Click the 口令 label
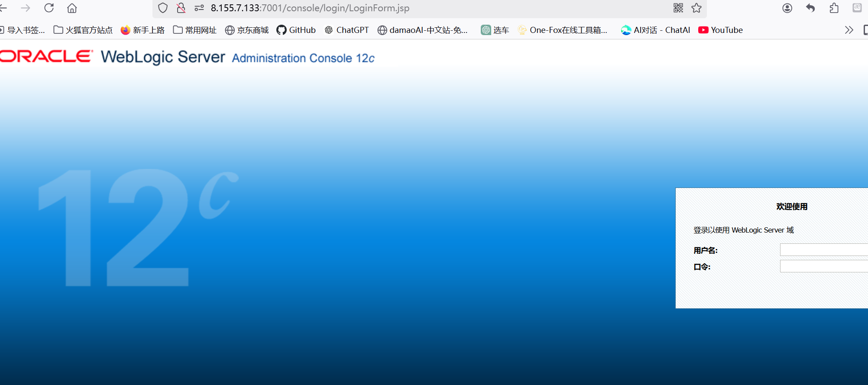Viewport: 868px width, 385px height. click(702, 267)
